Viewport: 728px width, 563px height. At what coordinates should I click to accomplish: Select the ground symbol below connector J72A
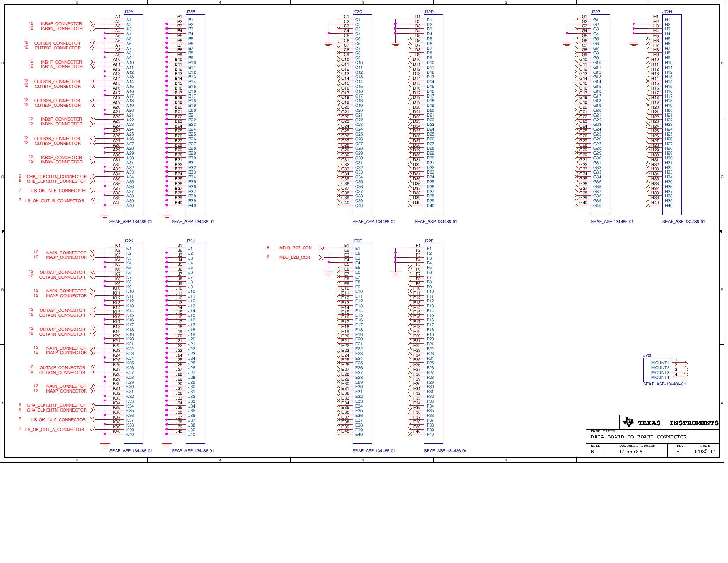105,216
